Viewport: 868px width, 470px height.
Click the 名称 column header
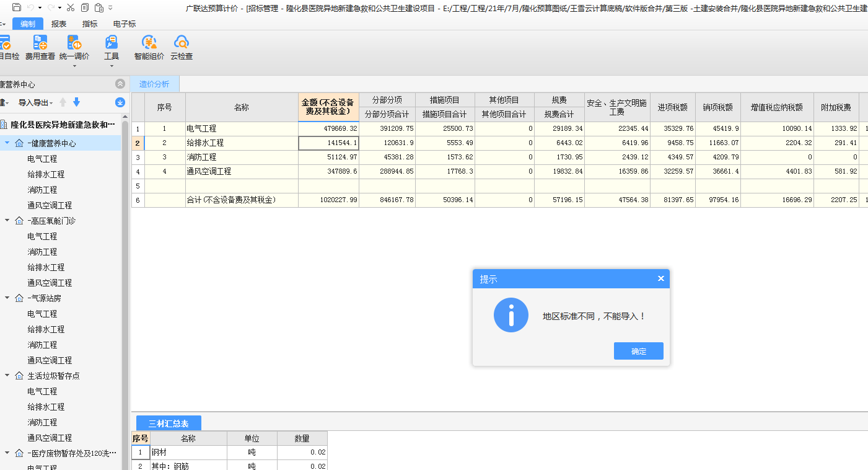242,107
